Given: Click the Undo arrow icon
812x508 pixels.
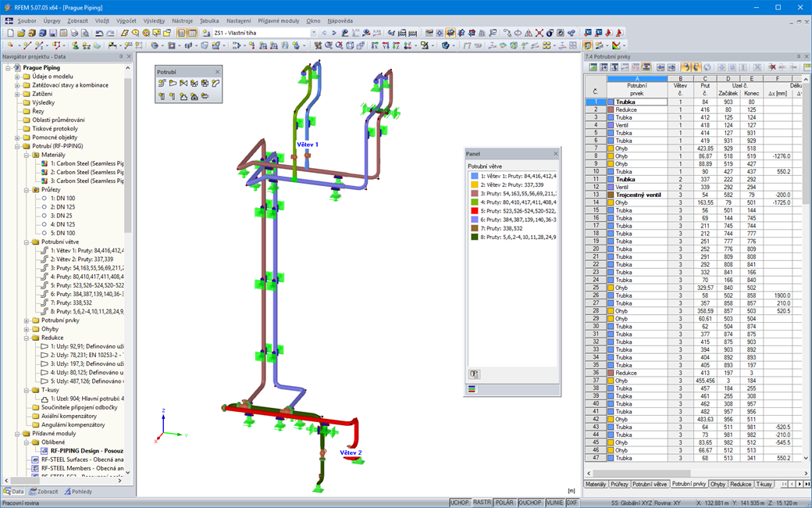Looking at the screenshot, I should click(99, 33).
